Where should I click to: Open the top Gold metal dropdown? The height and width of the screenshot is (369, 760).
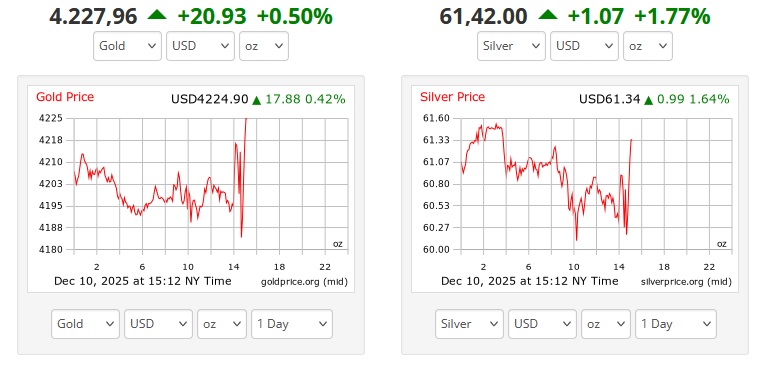pos(127,46)
